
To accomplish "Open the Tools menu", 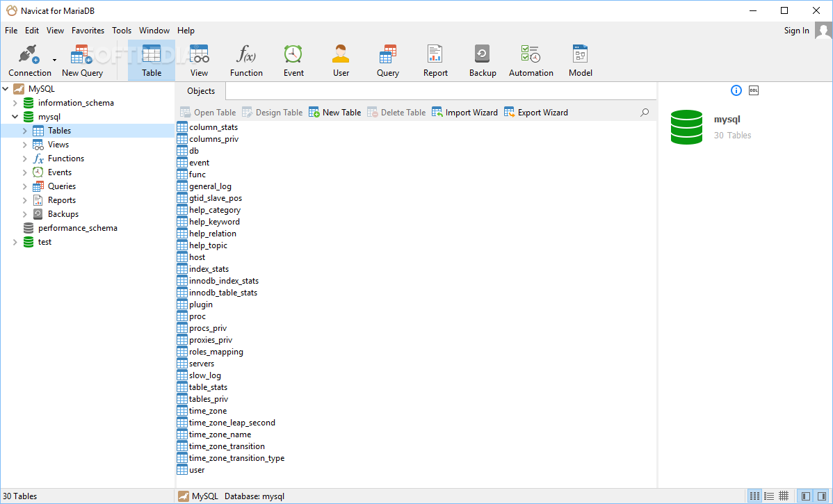I will point(122,31).
